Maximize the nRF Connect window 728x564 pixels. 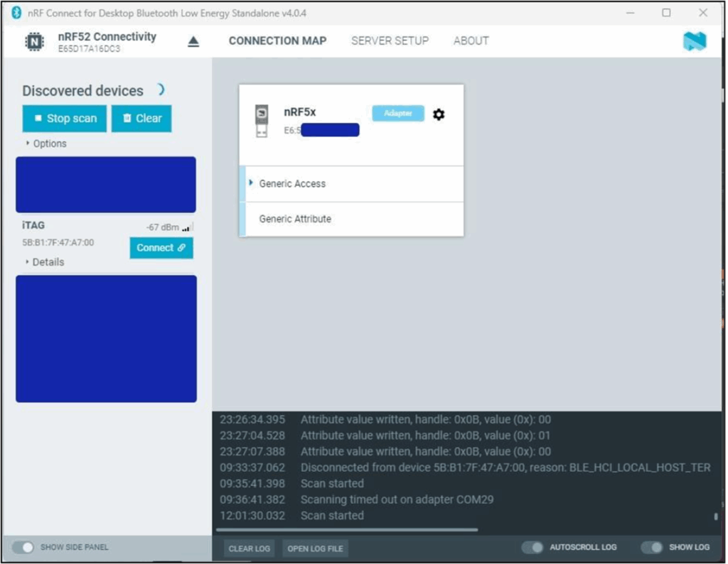coord(666,13)
